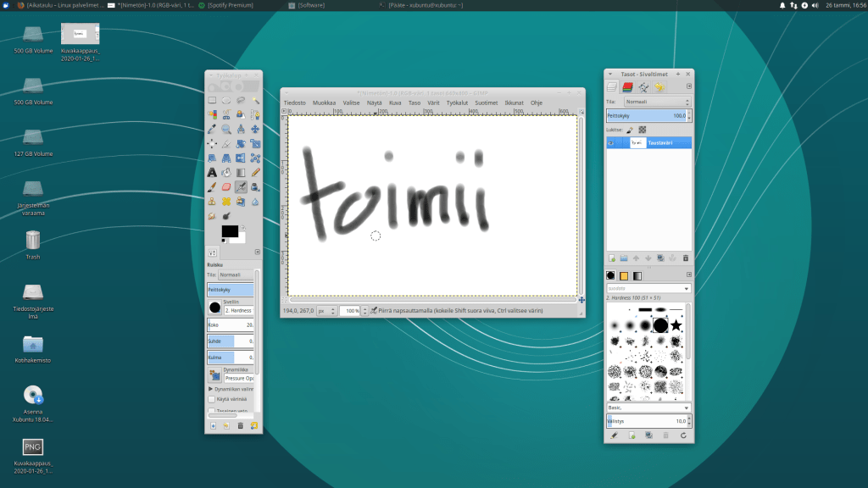Click the Spotify Premium taskbar button

(240, 5)
